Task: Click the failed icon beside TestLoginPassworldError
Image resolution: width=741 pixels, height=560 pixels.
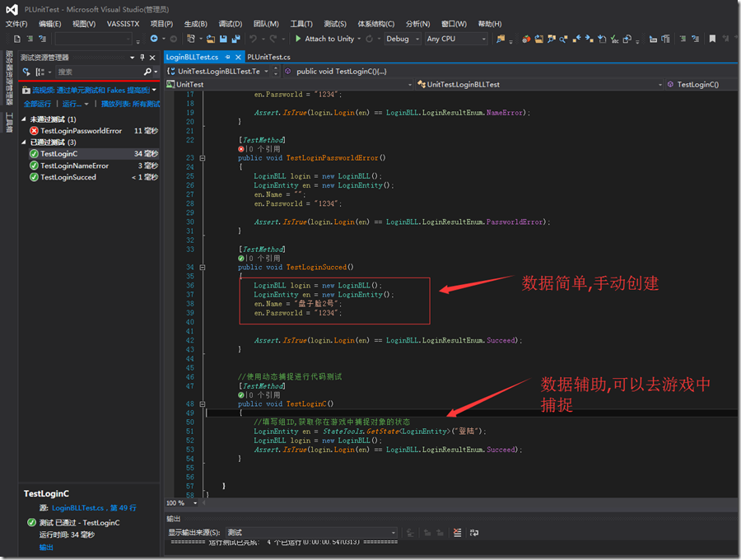Action: pos(34,131)
